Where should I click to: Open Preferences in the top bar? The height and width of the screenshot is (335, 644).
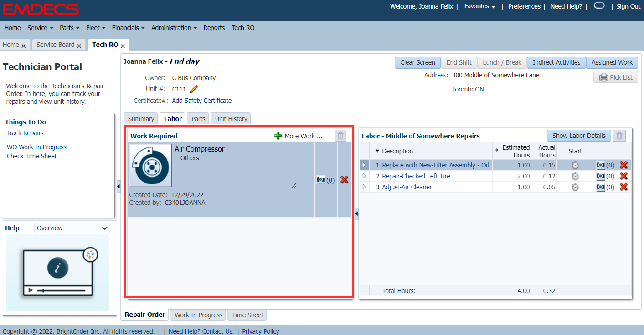(x=524, y=6)
